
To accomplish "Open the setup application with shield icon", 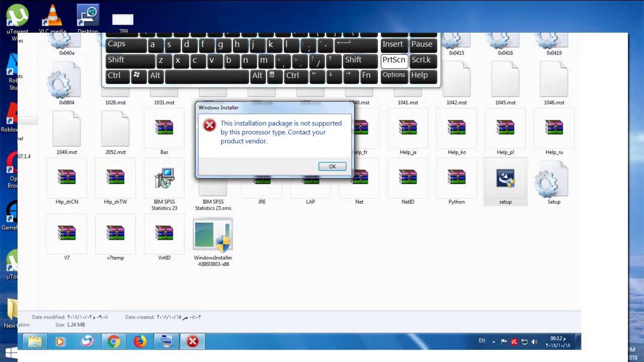I will coord(505,182).
